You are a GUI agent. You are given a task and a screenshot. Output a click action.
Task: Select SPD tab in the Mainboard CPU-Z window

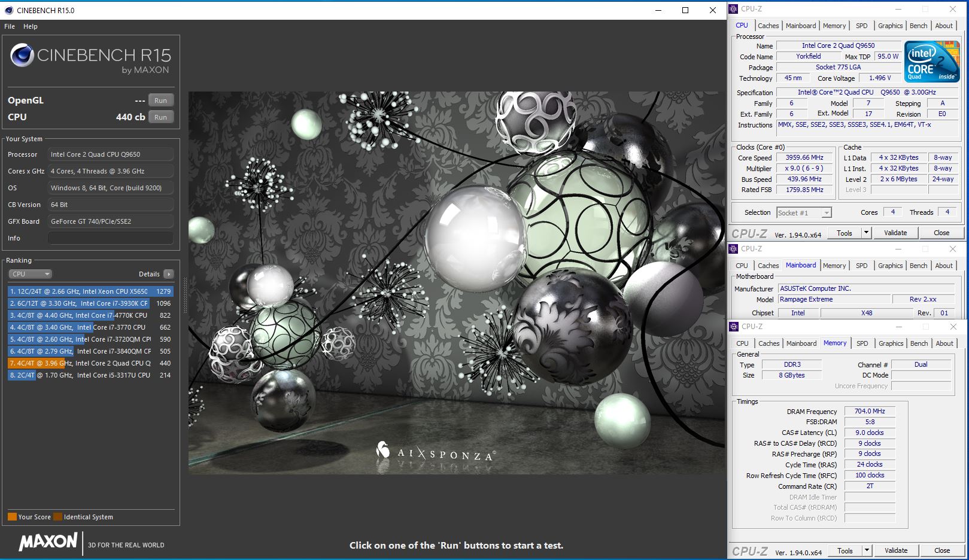pos(861,266)
